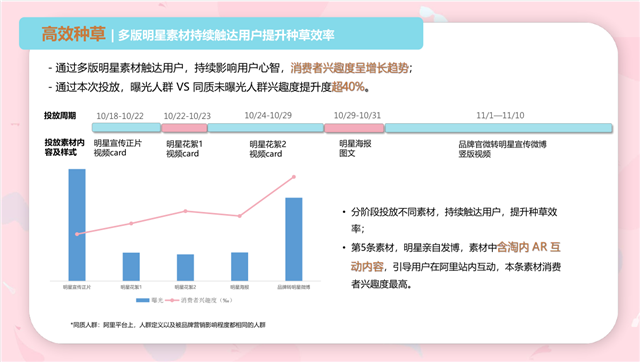Click the blue bar for 明星海报
This screenshot has width=640, height=362.
click(240, 267)
